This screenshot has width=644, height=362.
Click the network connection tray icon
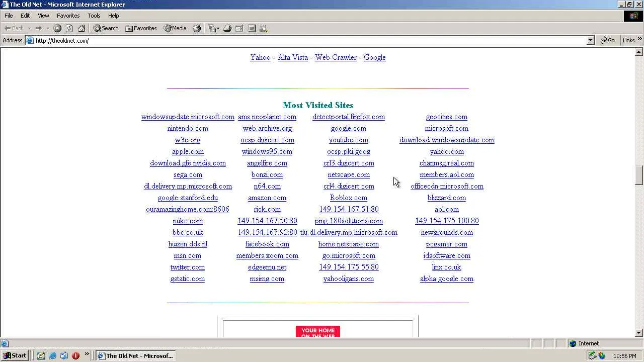pyautogui.click(x=592, y=355)
